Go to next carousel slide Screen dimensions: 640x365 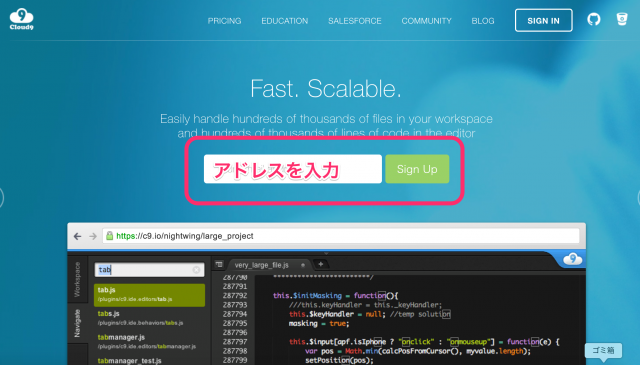pos(638,198)
